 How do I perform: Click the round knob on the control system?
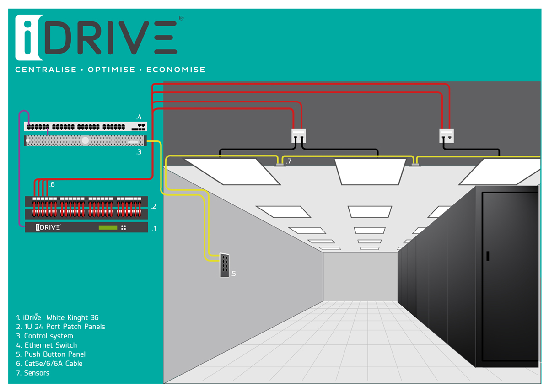point(85,141)
